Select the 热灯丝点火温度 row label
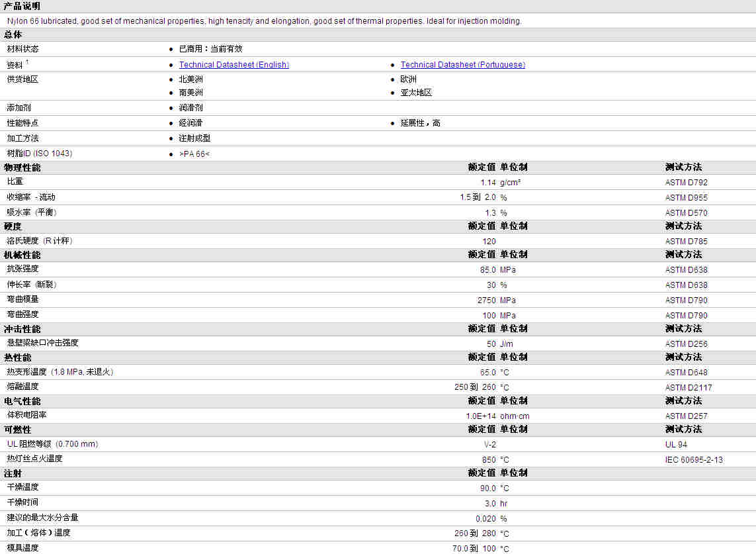This screenshot has height=554, width=756. 34,459
